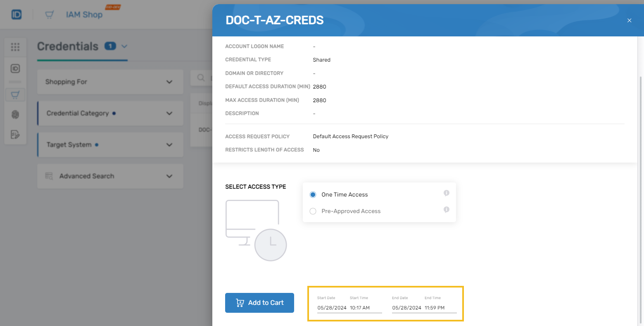
Task: Select One Time Access radio button
Action: 313,194
